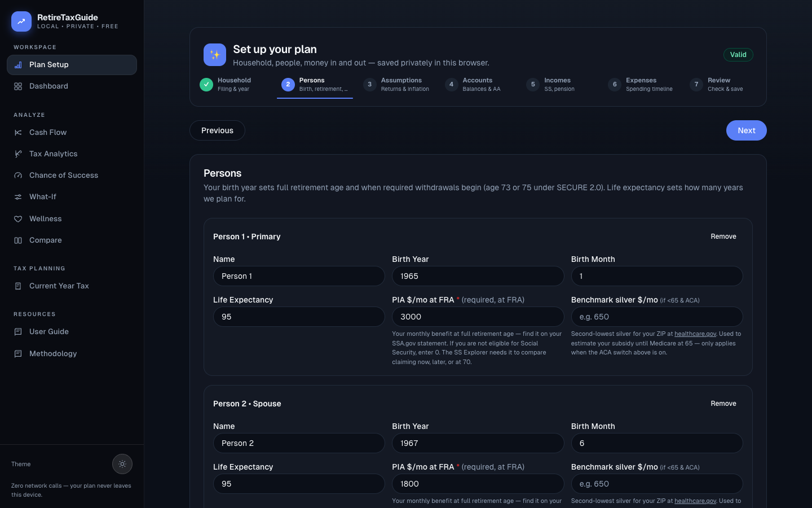Click the Methodology icon
The image size is (812, 508).
(x=18, y=354)
